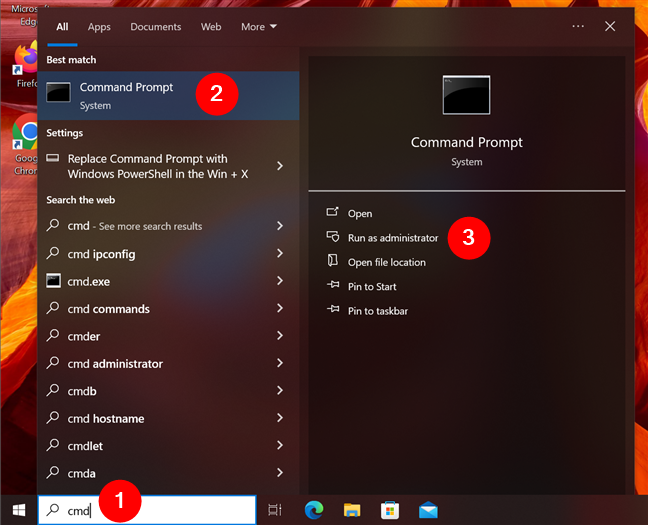Click the Pin to taskbar pin icon
The width and height of the screenshot is (648, 525).
click(333, 309)
